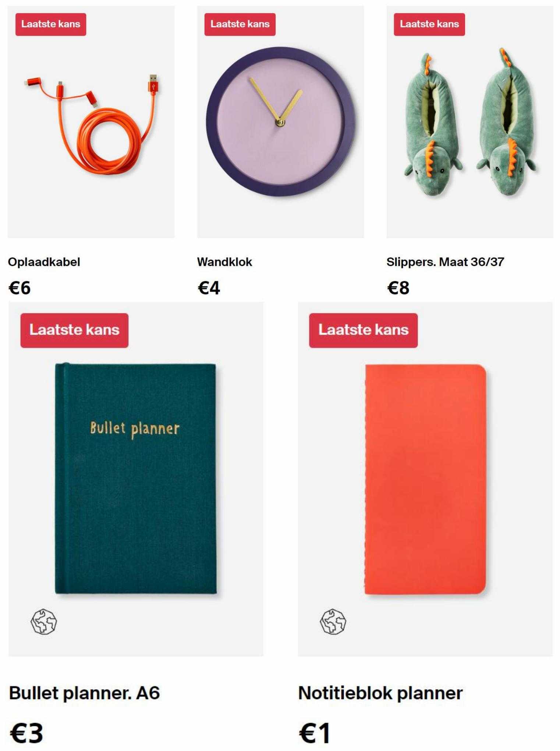Click the globe eco icon under orange notebook
The height and width of the screenshot is (751, 560).
(333, 621)
